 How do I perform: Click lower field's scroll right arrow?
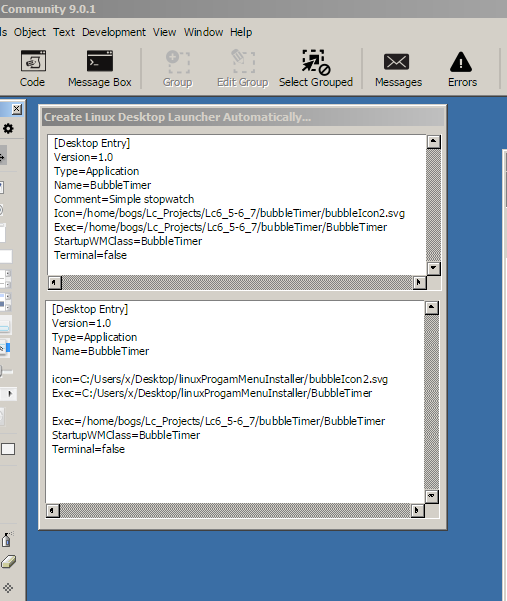pyautogui.click(x=417, y=511)
